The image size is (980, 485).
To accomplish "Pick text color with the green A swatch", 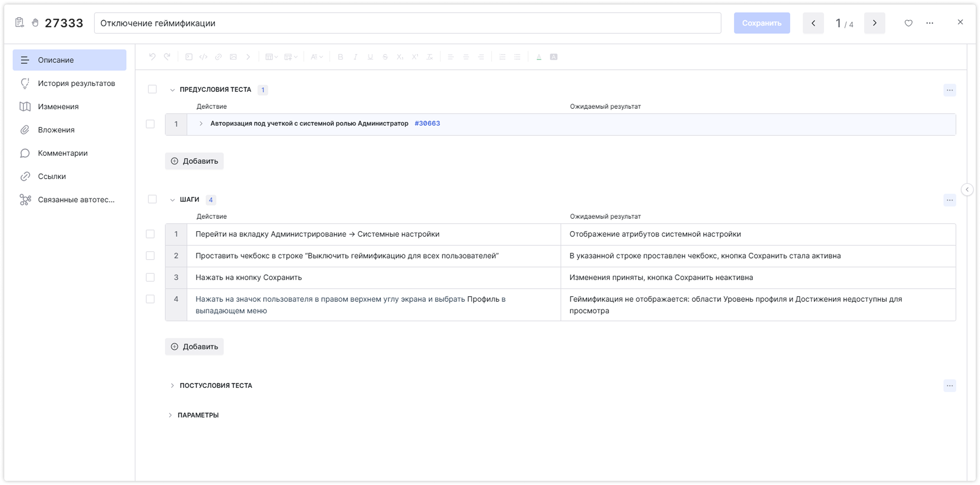I will tap(539, 57).
